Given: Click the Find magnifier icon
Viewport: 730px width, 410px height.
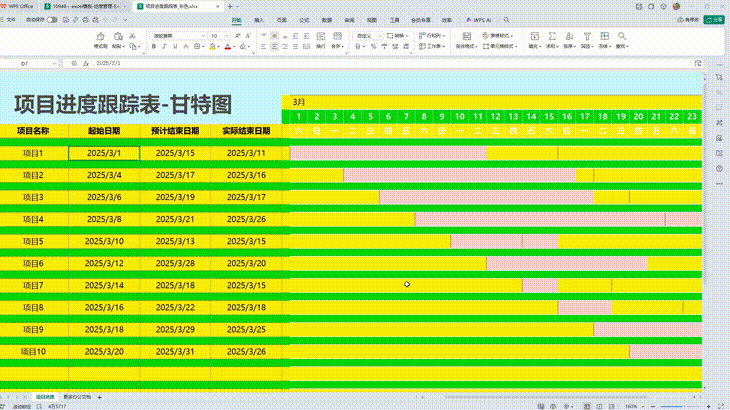Looking at the screenshot, I should (623, 36).
